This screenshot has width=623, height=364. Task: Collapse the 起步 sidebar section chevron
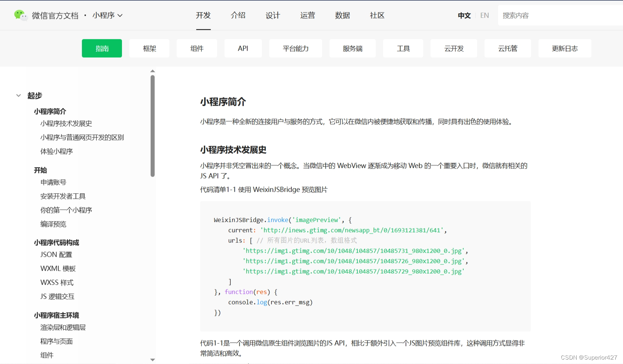(x=18, y=95)
